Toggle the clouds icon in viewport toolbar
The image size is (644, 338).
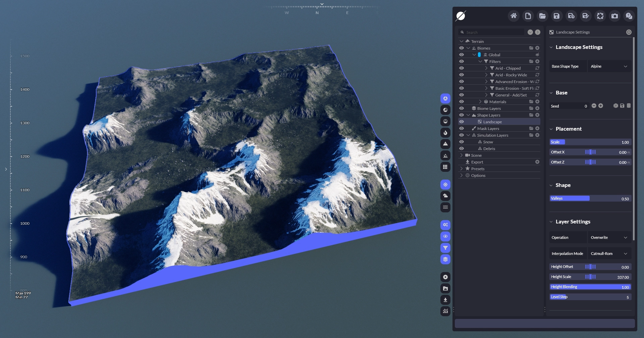click(x=445, y=196)
